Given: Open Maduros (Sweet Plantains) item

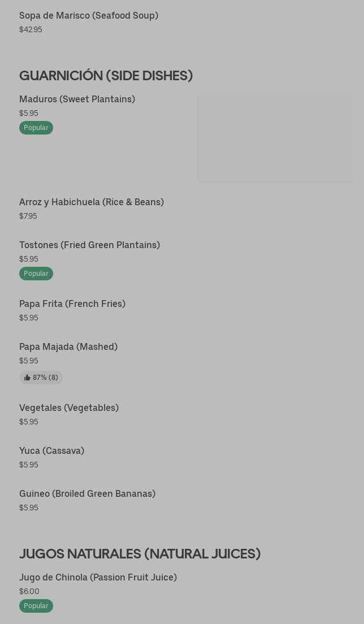Looking at the screenshot, I should [77, 99].
